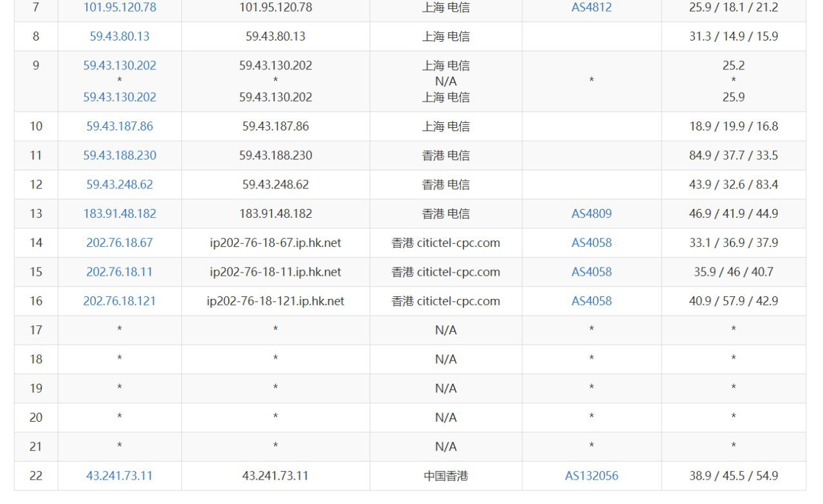
Task: Click the AS4058 link in hop 15
Action: point(592,272)
